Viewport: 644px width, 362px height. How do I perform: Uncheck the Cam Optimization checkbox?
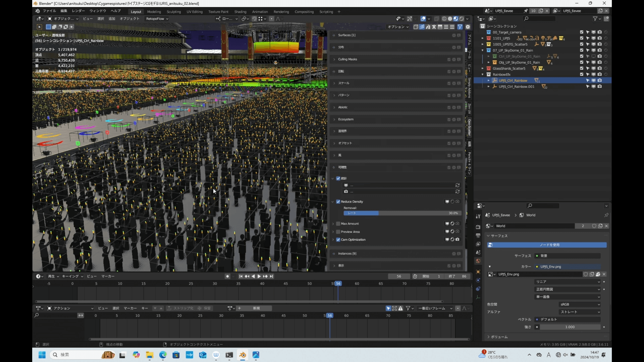point(338,240)
